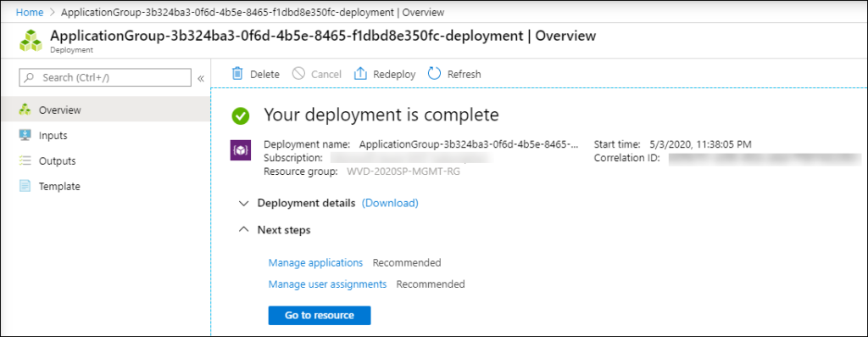Click the Template document icon in sidebar
The image size is (868, 337).
click(25, 186)
